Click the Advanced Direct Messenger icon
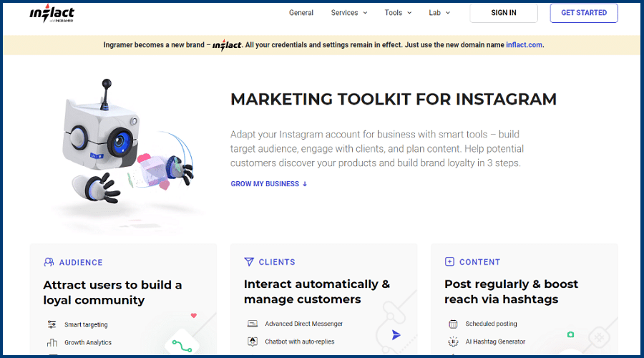The height and width of the screenshot is (358, 644). click(x=253, y=324)
